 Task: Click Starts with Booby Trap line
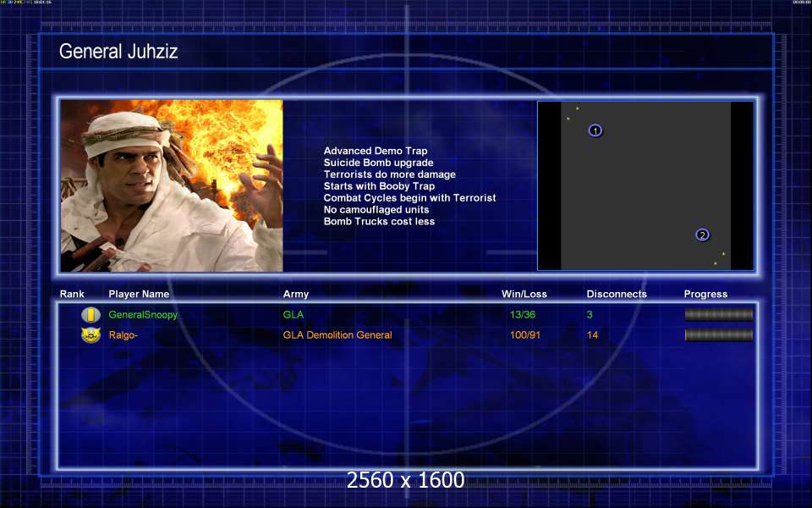click(379, 186)
